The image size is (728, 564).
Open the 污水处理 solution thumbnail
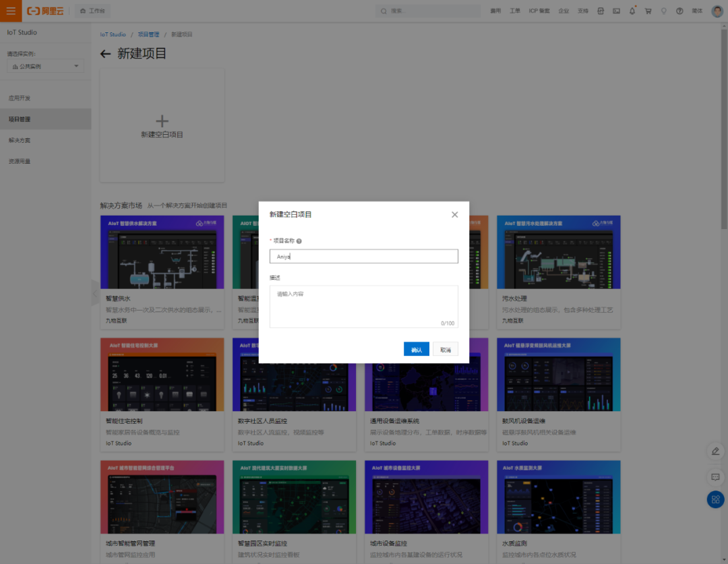(x=559, y=252)
